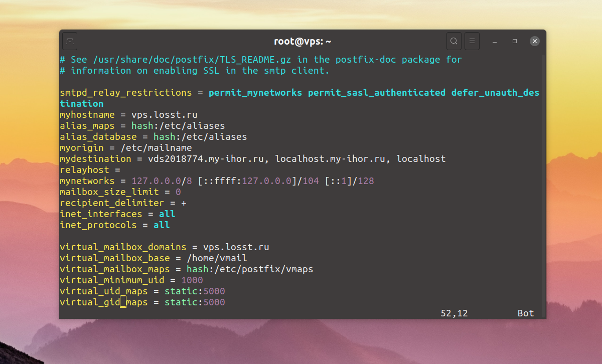Click the virtual_minimum_uid parameter
Image resolution: width=602 pixels, height=364 pixels.
112,280
